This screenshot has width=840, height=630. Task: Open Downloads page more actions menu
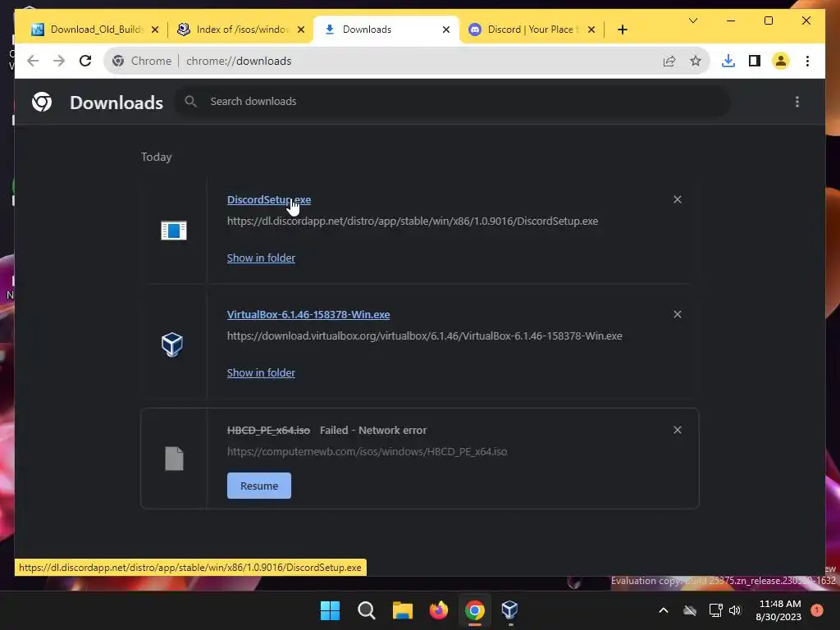797,102
